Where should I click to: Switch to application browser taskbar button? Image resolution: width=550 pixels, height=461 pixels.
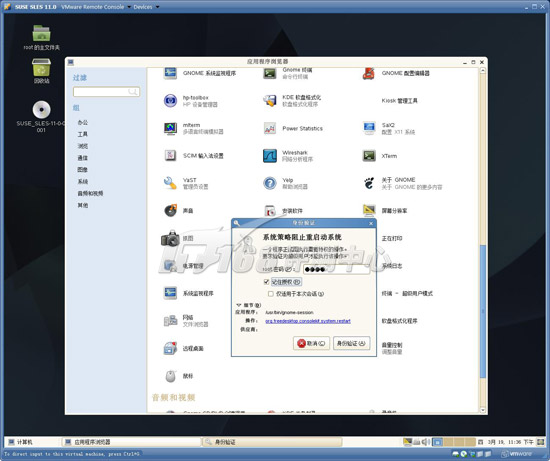coord(132,442)
